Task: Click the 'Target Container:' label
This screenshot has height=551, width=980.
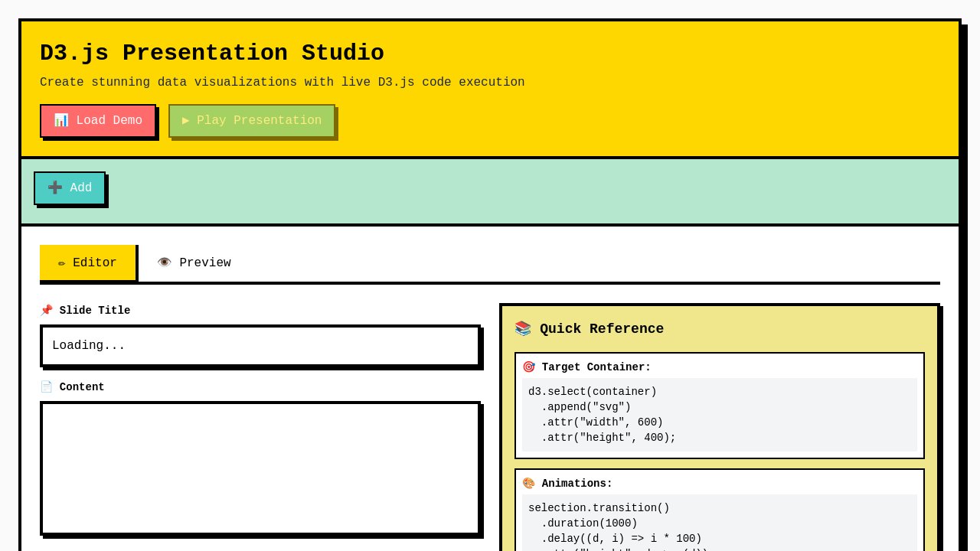Action: [596, 367]
